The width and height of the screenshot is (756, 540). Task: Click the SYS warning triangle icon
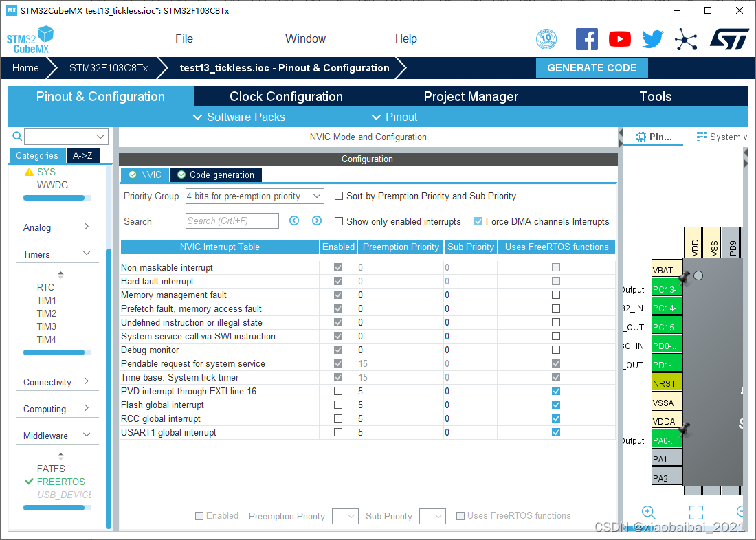coord(29,172)
